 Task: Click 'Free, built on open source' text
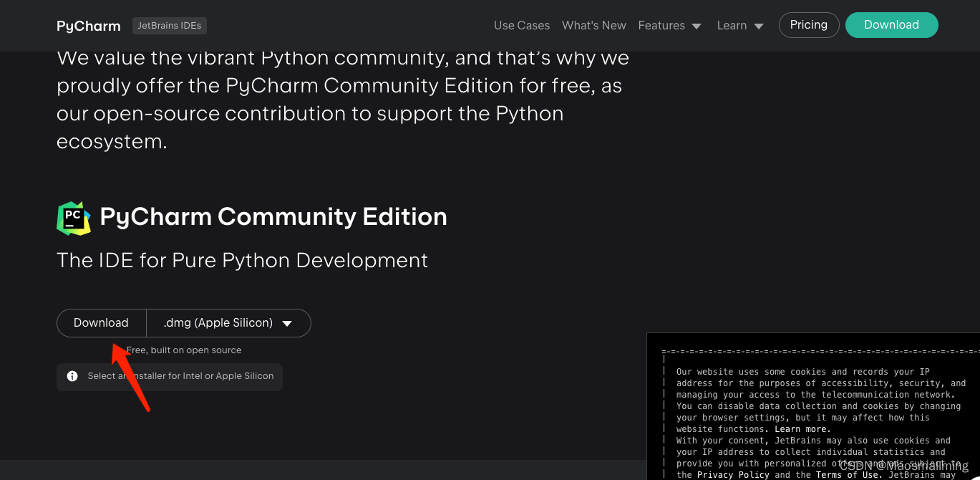184,350
